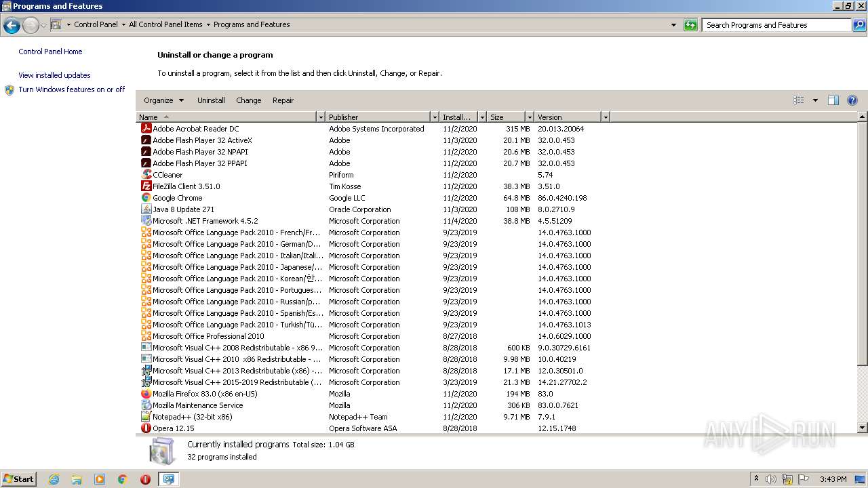Open Internet Explorer from the taskbar
The image size is (868, 488).
coord(54,479)
